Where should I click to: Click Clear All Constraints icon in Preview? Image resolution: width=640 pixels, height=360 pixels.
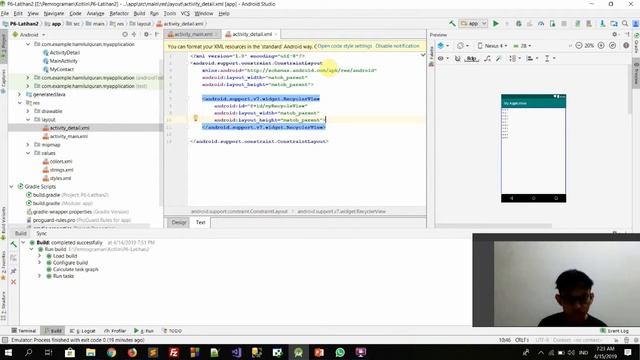[487, 59]
